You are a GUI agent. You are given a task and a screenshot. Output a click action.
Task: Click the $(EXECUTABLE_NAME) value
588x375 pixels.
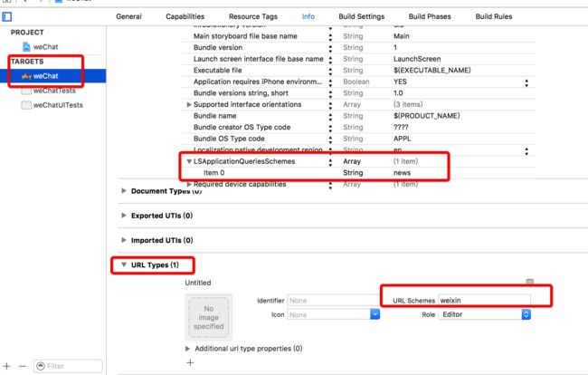[x=432, y=70]
